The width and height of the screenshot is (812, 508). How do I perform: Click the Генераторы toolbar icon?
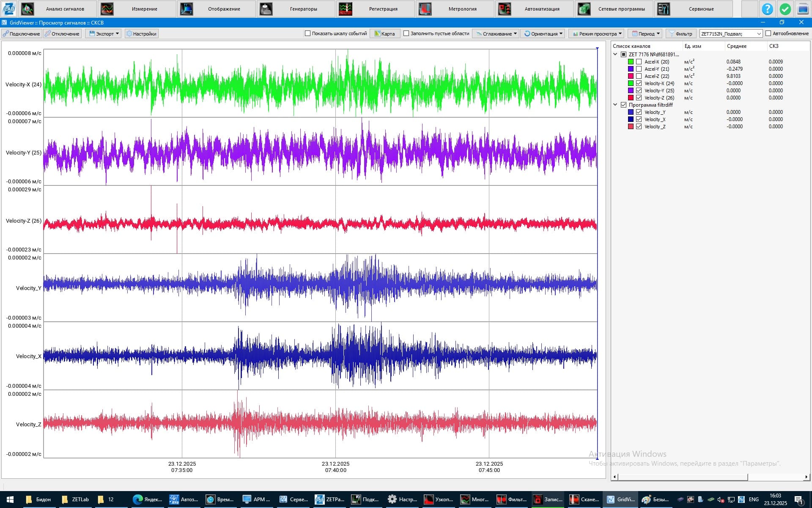266,9
